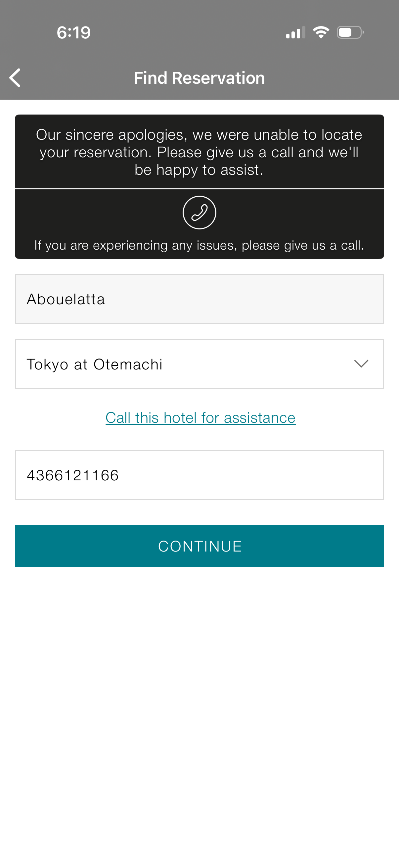Tap the 6:19 clock in status bar
The image size is (399, 868).
click(x=74, y=33)
